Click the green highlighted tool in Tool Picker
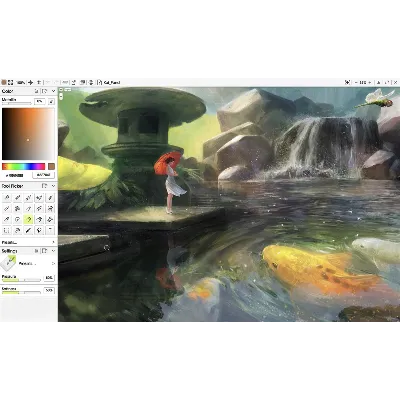The image size is (400, 400). coord(28,219)
